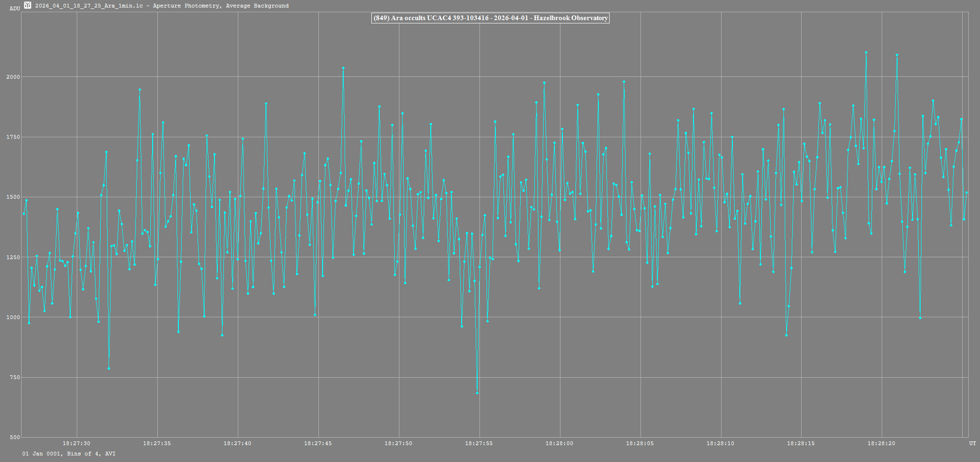Click the ADU axis label
980x462 pixels.
click(15, 8)
